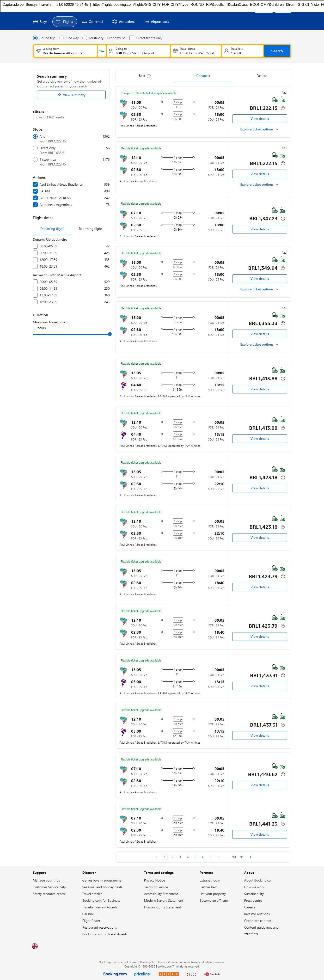Viewport: 324px width, 980px height.
Task: Switch to the Fastest results tab
Action: click(261, 76)
